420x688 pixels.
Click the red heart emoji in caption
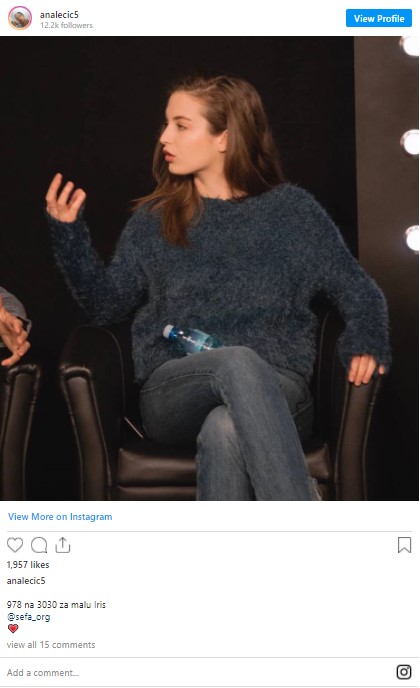pyautogui.click(x=13, y=628)
